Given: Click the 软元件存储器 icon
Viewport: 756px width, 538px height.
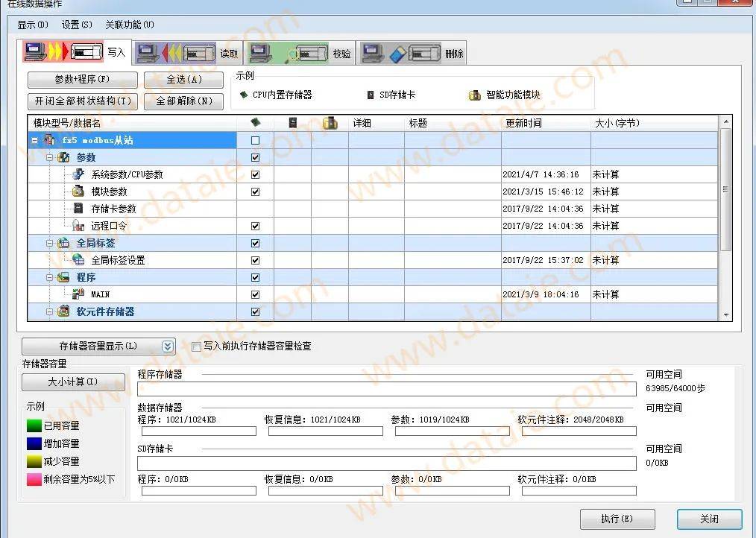Looking at the screenshot, I should 63,311.
